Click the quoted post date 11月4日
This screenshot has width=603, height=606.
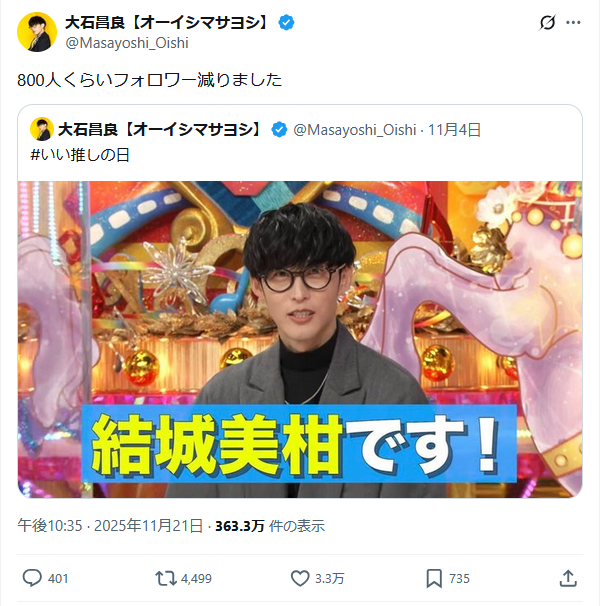(454, 130)
